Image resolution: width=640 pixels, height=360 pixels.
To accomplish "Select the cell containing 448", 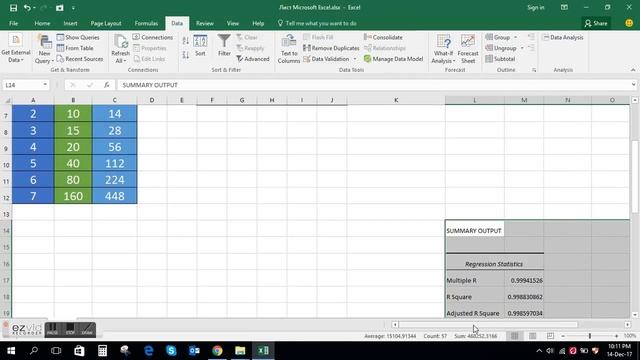I will coord(115,196).
